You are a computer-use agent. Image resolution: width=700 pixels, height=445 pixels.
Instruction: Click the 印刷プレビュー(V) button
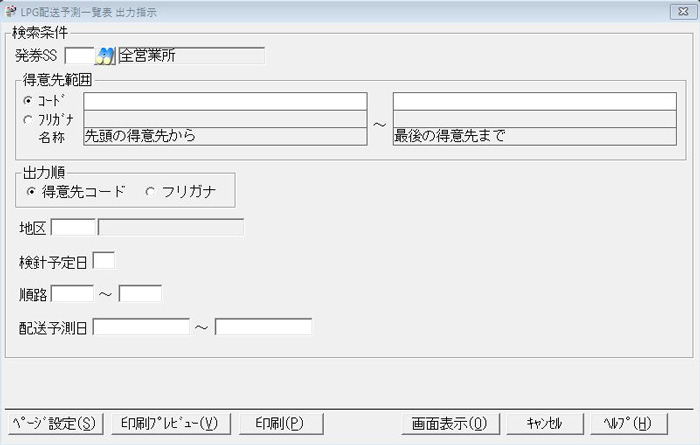click(170, 423)
